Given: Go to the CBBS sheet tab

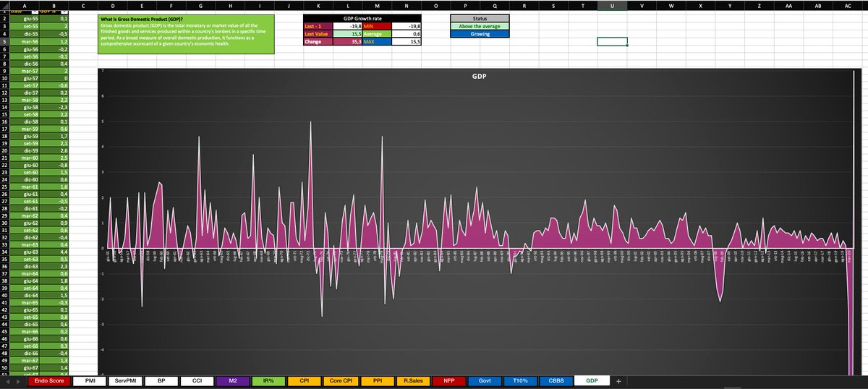Looking at the screenshot, I should coord(556,380).
